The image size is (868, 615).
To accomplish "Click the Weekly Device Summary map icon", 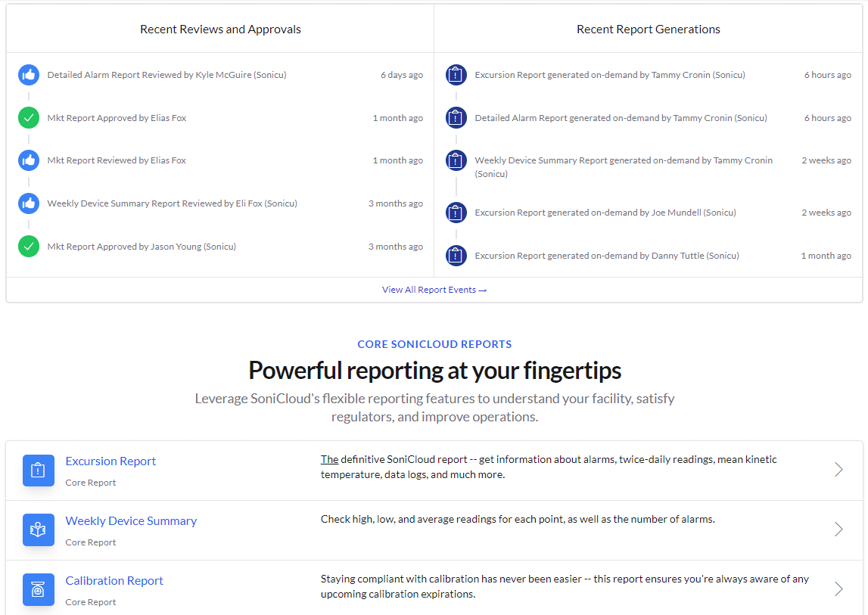I will 38,530.
